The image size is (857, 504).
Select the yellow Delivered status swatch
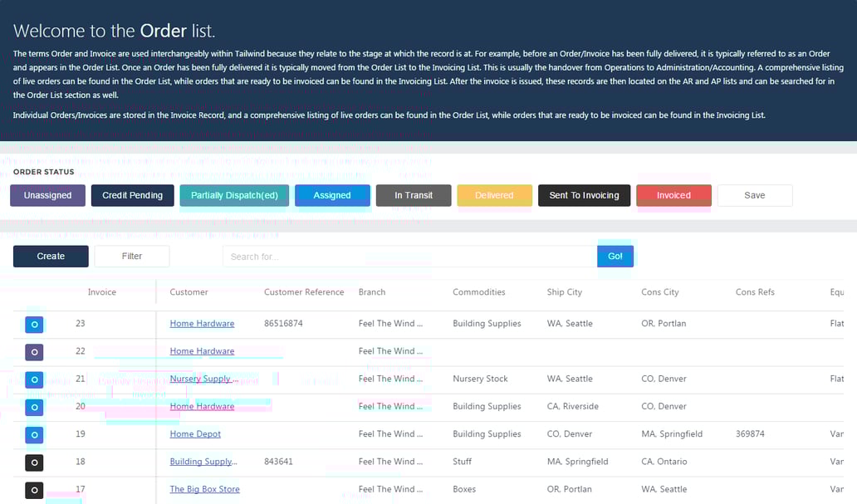point(494,196)
